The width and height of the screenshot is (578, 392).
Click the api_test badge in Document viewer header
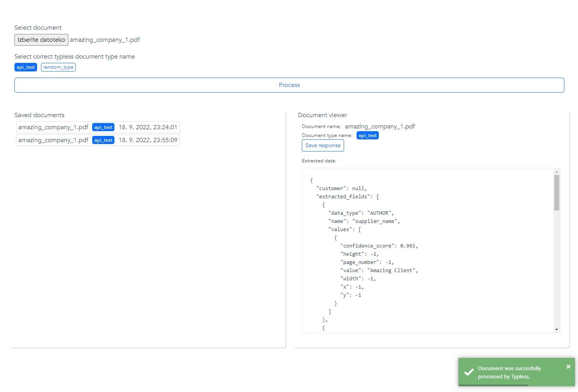(367, 135)
